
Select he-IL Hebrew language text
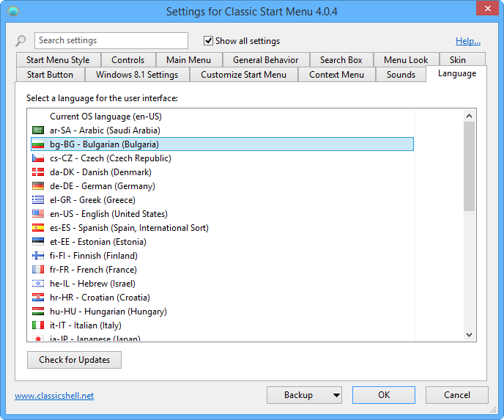(92, 284)
